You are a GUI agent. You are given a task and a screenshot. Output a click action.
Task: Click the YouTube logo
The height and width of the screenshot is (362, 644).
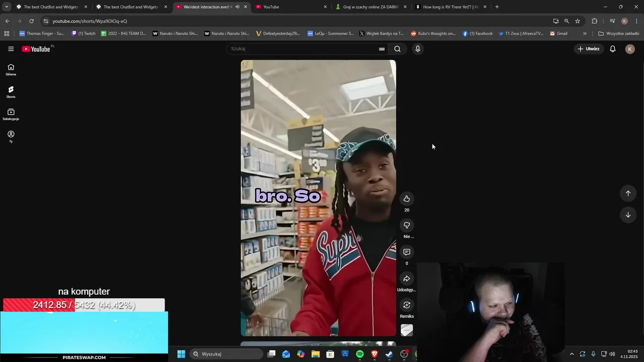coord(37,49)
